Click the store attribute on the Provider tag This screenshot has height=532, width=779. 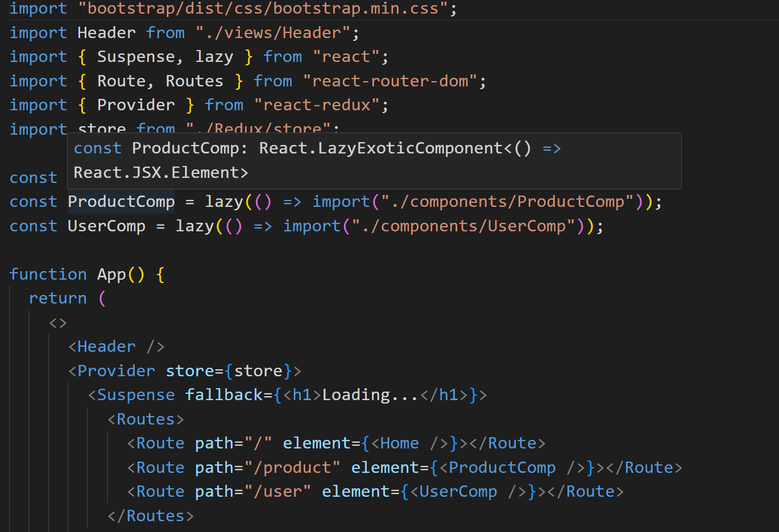[189, 371]
